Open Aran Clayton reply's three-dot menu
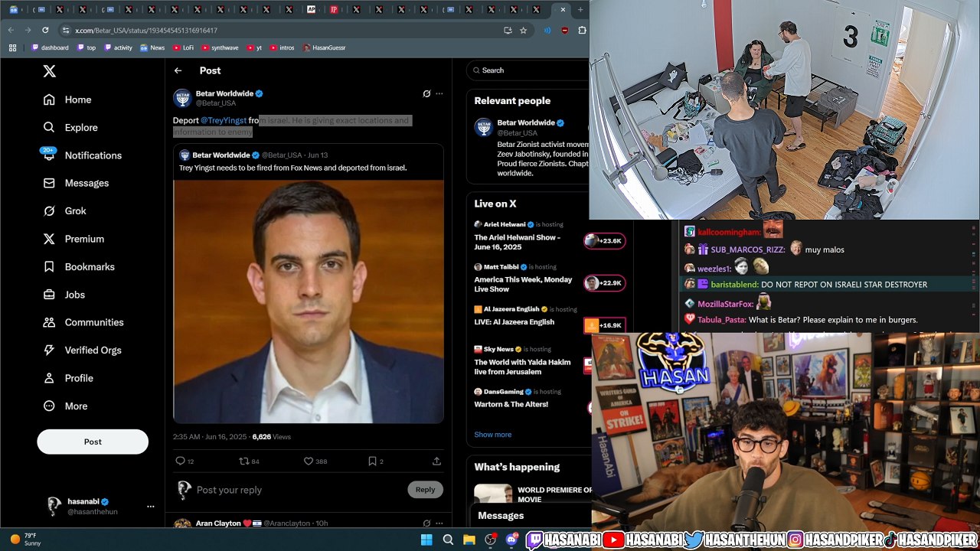Image resolution: width=980 pixels, height=551 pixels. (439, 523)
